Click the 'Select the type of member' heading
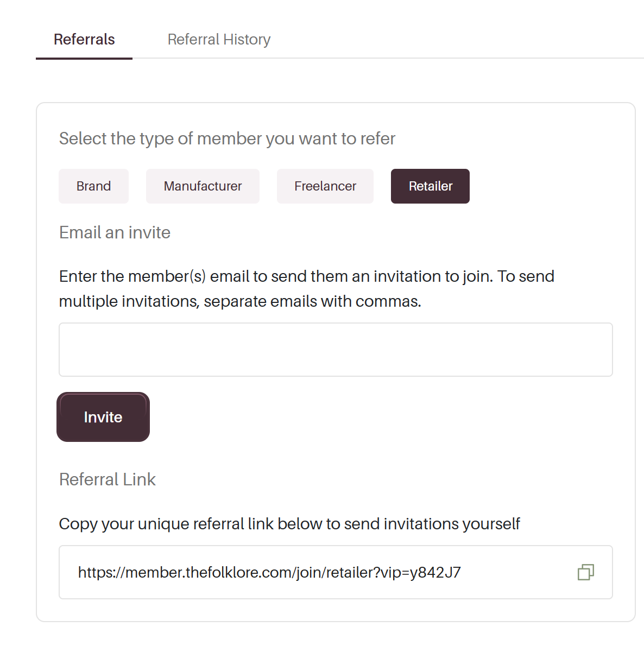This screenshot has height=652, width=644. (x=227, y=138)
